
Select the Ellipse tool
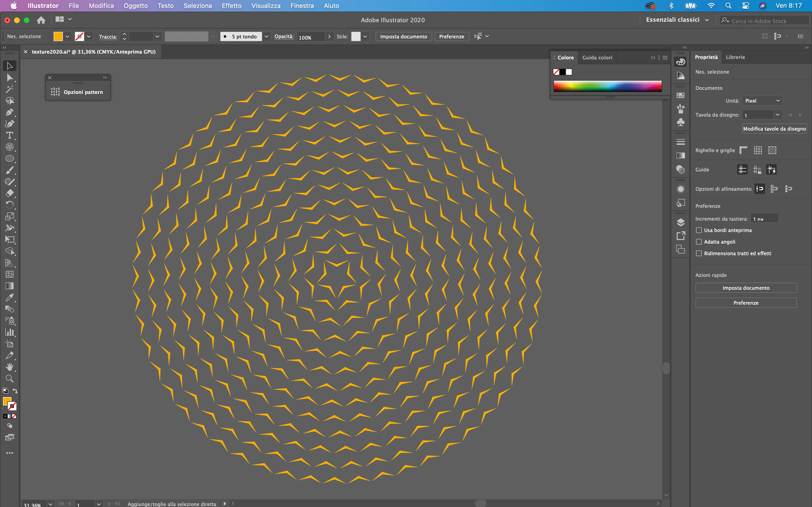point(9,159)
